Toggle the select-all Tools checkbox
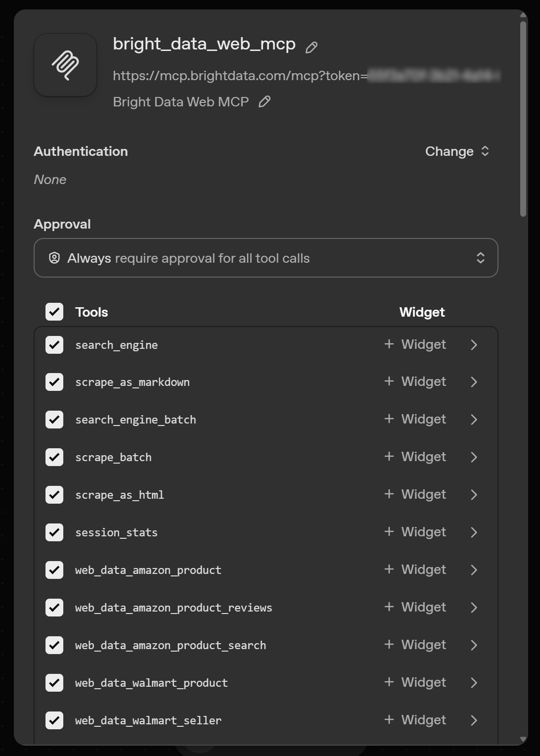The height and width of the screenshot is (756, 540). point(54,312)
